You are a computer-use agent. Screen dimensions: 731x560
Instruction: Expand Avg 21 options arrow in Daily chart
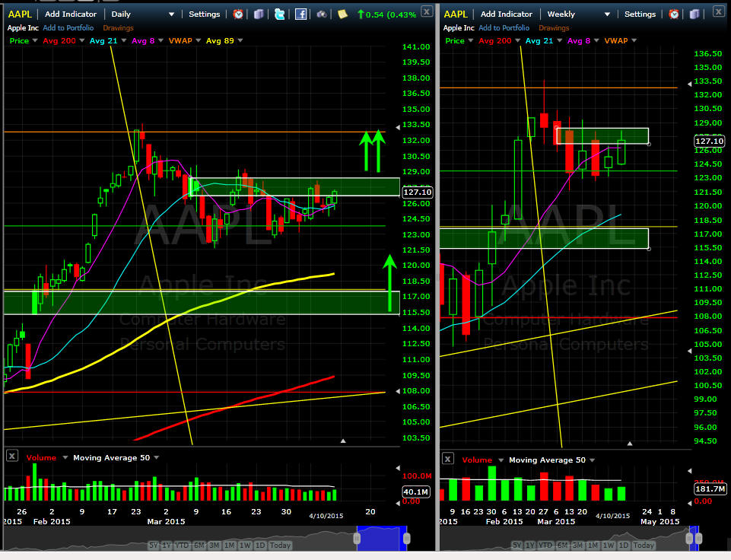point(124,40)
